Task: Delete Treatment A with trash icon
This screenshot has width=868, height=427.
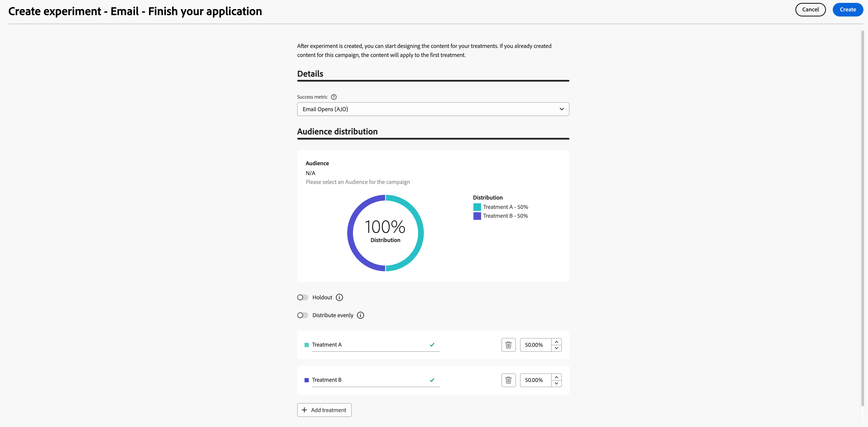Action: [509, 345]
